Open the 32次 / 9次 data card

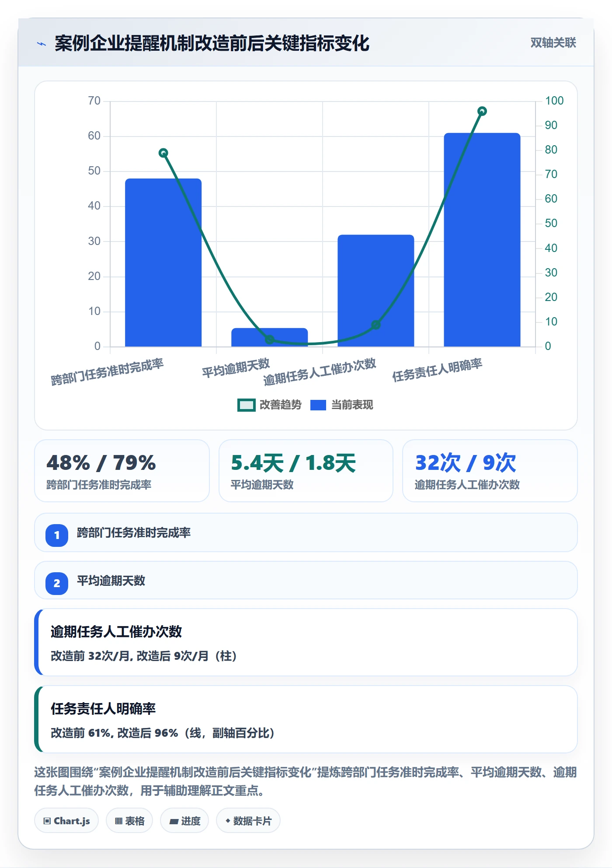(490, 471)
